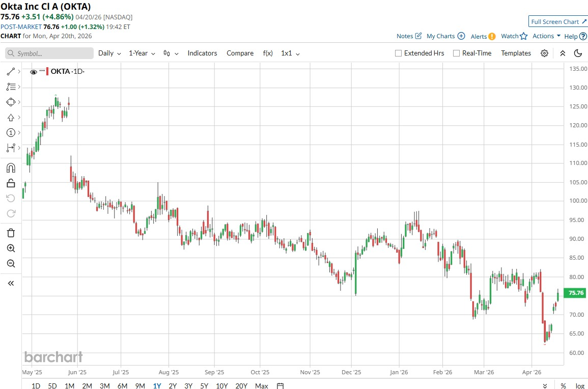The image size is (588, 389).
Task: Open the 1-Year period dropdown
Action: [x=142, y=53]
